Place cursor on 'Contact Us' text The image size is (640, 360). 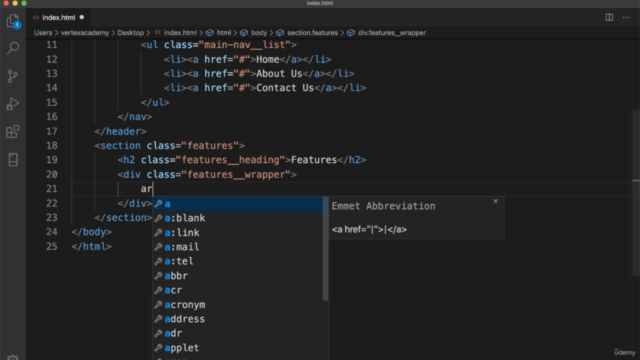point(285,88)
